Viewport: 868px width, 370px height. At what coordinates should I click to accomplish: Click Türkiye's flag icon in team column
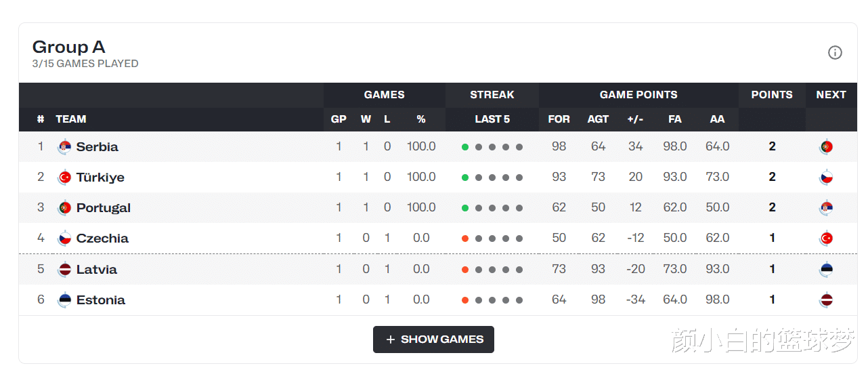coord(64,178)
